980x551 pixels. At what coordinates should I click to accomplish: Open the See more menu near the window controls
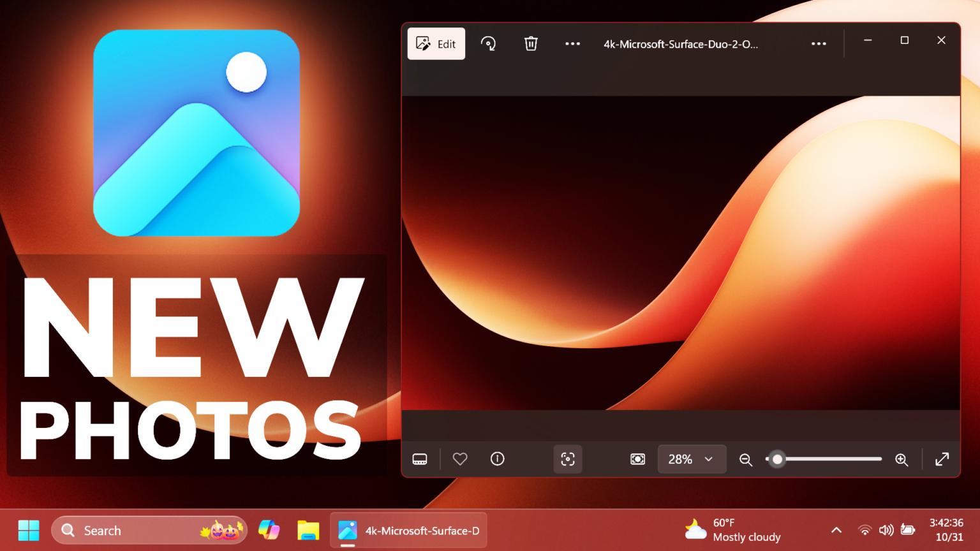pyautogui.click(x=819, y=43)
